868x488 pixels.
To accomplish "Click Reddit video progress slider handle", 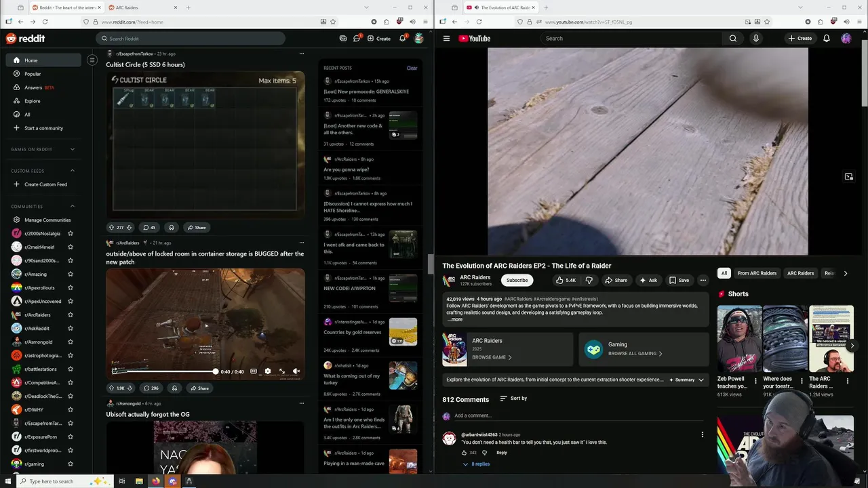I will pos(216,371).
